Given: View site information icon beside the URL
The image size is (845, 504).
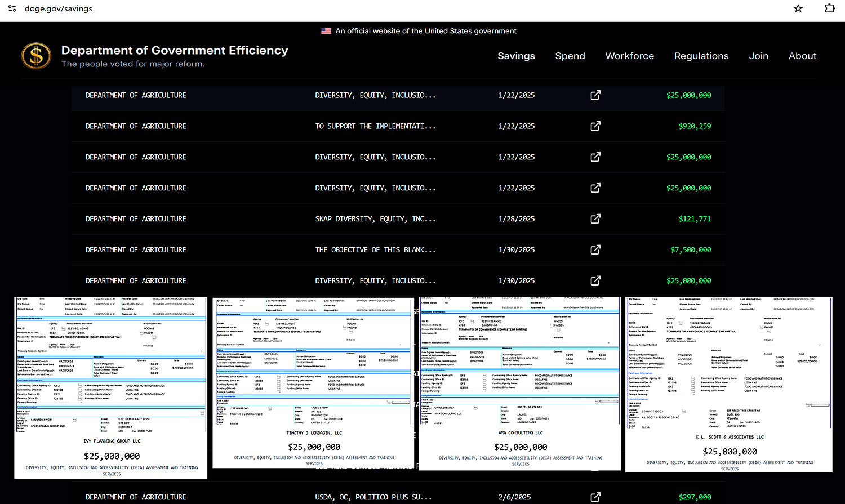Looking at the screenshot, I should click(x=12, y=8).
